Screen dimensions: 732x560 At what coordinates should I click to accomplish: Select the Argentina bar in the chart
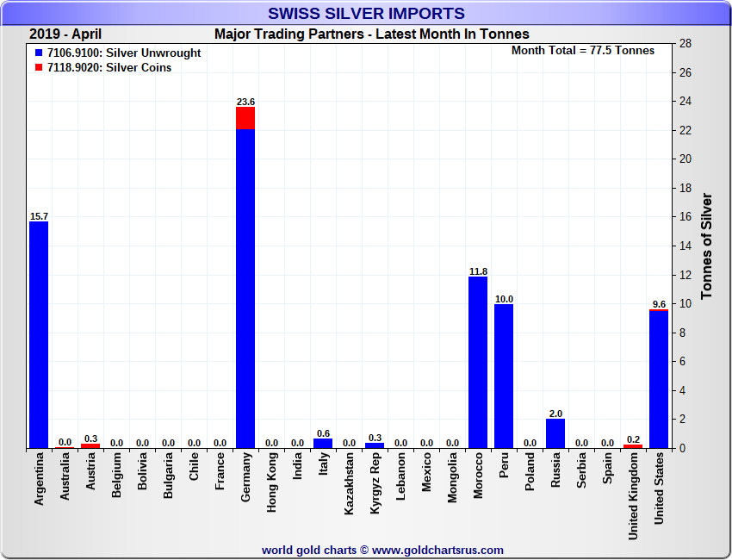click(39, 334)
